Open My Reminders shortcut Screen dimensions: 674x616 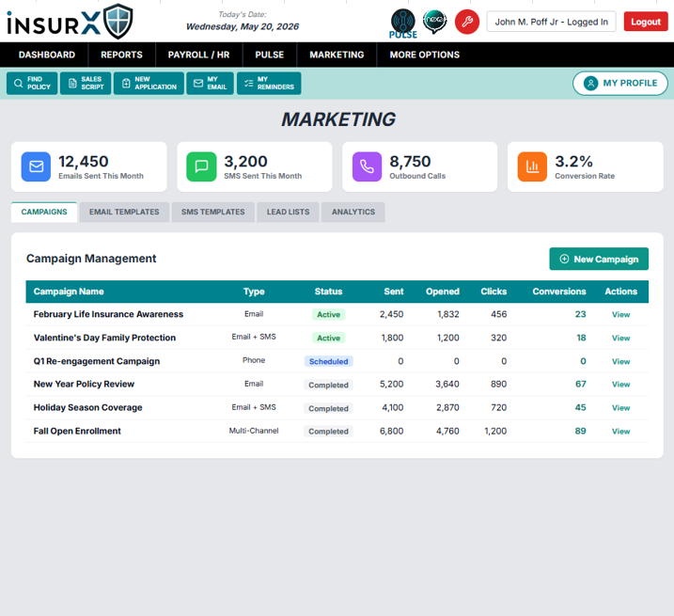pos(269,83)
